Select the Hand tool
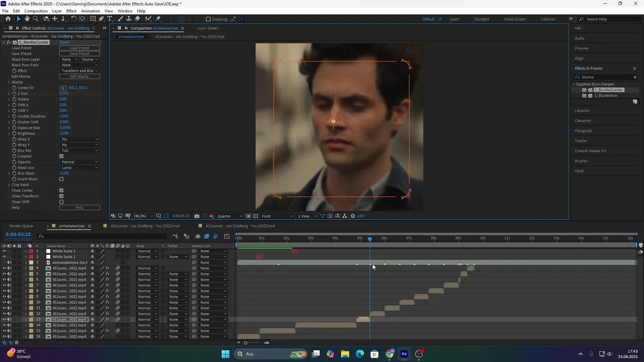 point(27,19)
